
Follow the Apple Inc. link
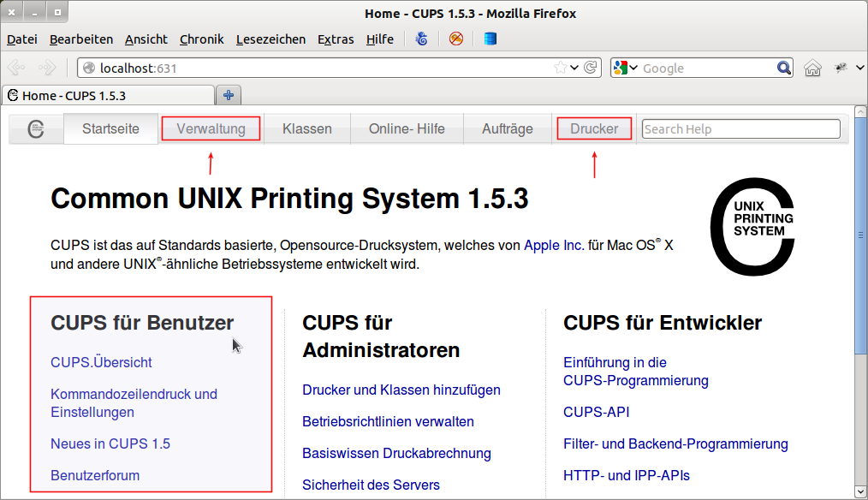[x=553, y=245]
